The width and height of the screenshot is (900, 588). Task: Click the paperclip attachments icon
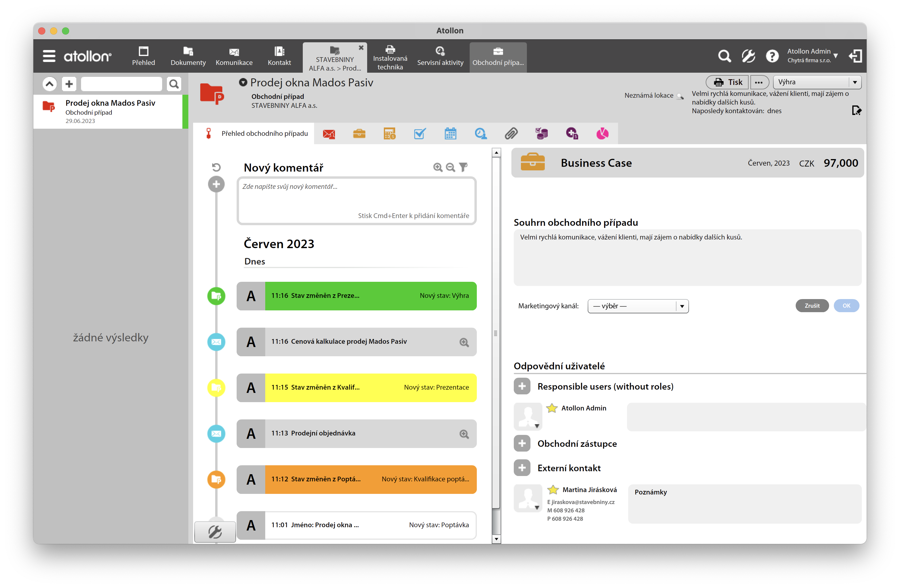click(511, 134)
